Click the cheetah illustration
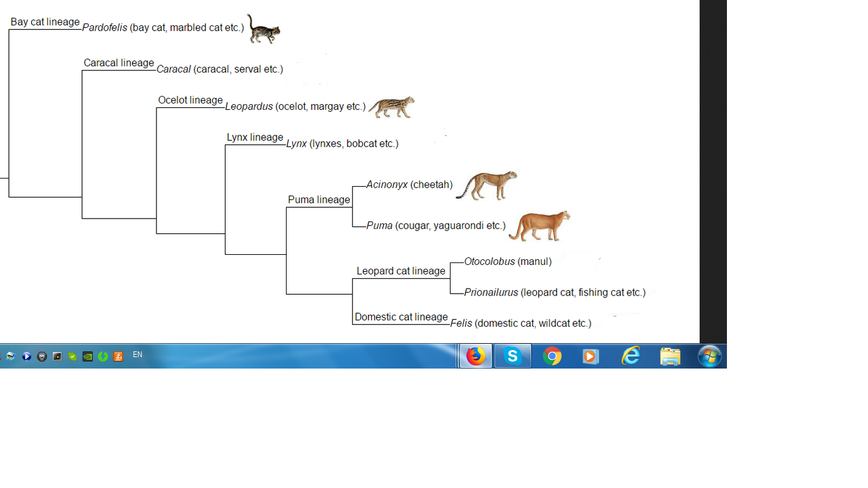This screenshot has width=868, height=488. pyautogui.click(x=487, y=186)
